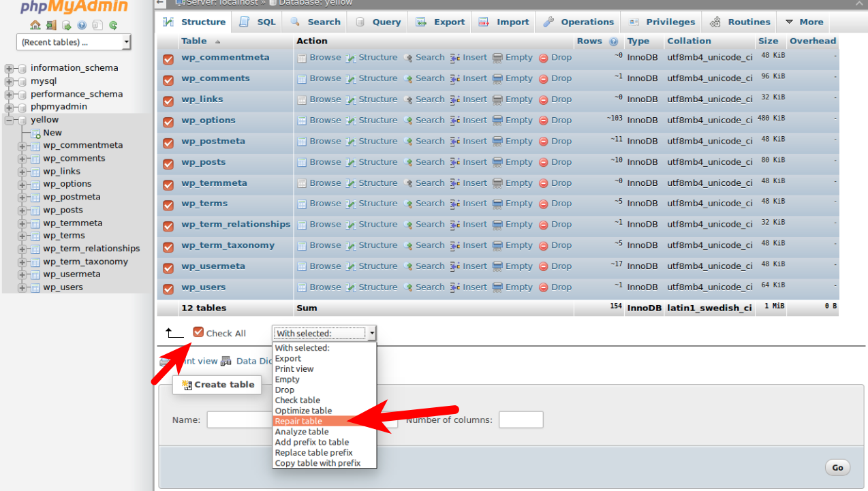Viewport: 868px width, 491px height.
Task: Click the Number of columns input field
Action: pyautogui.click(x=521, y=419)
